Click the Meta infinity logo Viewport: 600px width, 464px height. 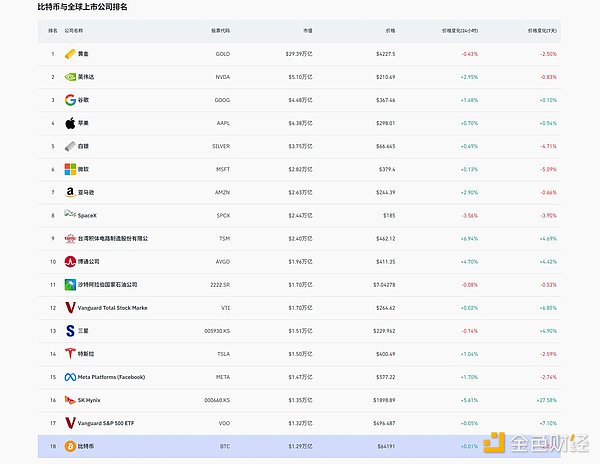click(x=70, y=377)
